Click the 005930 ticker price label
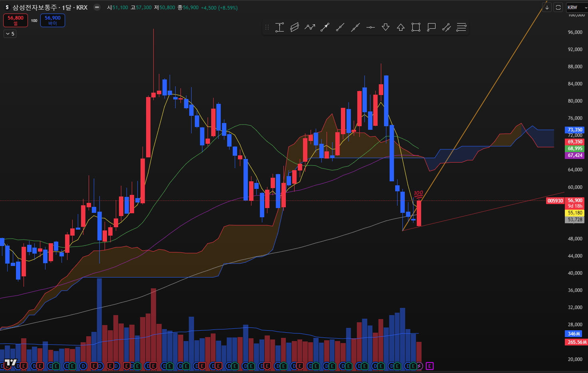The height and width of the screenshot is (373, 588). click(555, 201)
